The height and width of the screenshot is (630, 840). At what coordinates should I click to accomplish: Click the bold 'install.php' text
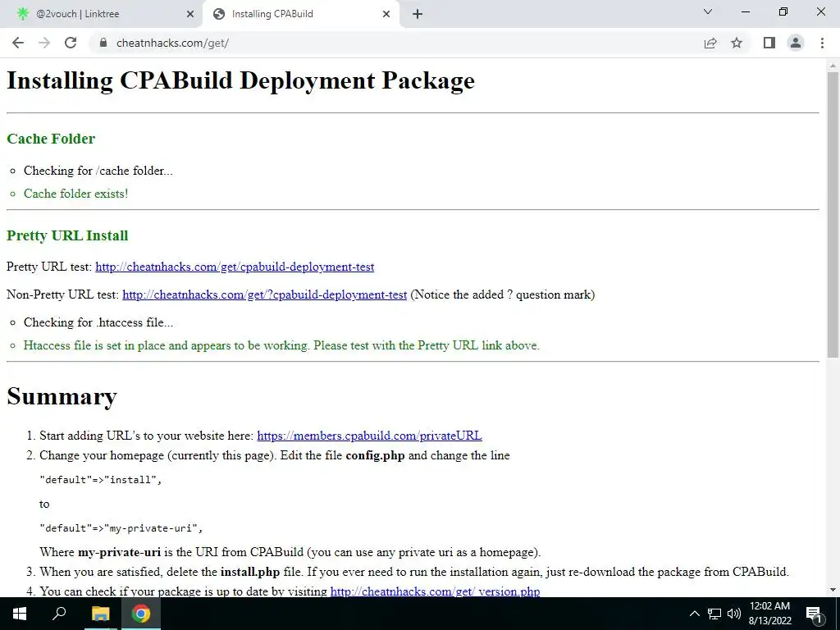click(x=250, y=572)
